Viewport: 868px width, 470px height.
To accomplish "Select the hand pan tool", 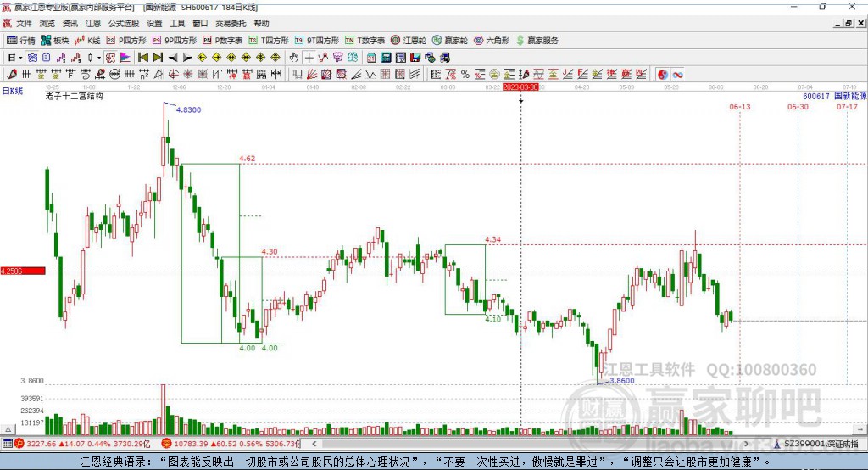I will pyautogui.click(x=294, y=58).
